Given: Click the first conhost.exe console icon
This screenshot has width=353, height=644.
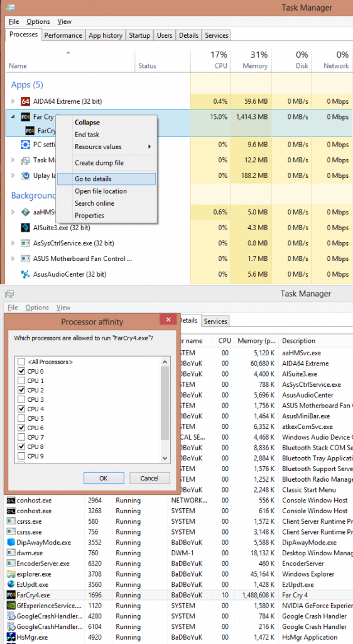Looking at the screenshot, I should tap(11, 500).
